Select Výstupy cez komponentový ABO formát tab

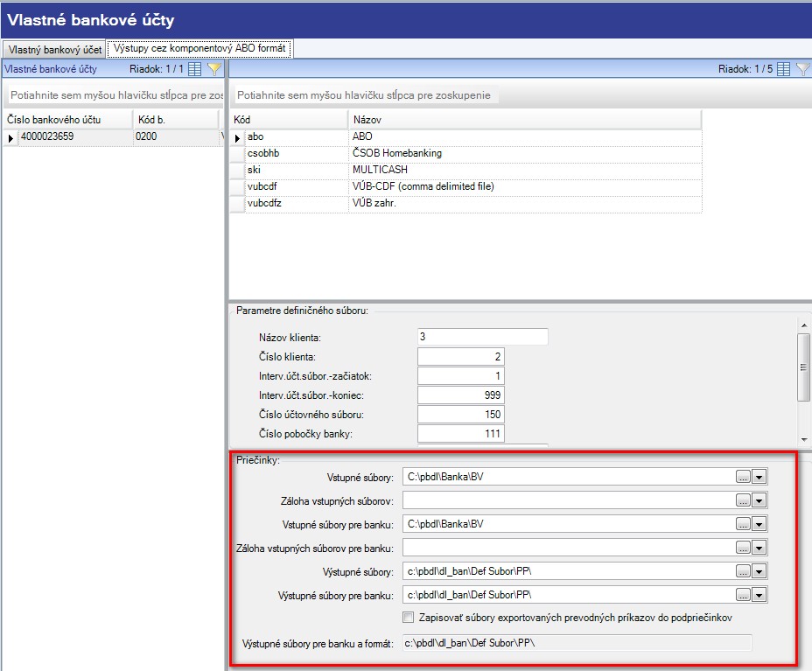click(x=199, y=48)
